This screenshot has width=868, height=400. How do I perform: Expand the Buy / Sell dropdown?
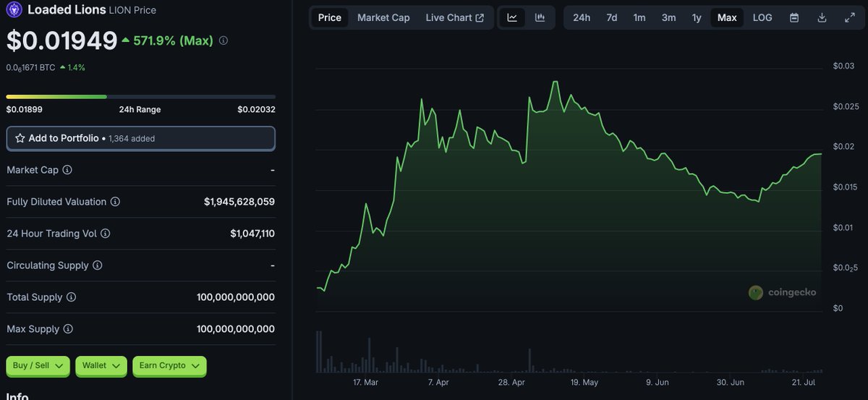point(38,366)
